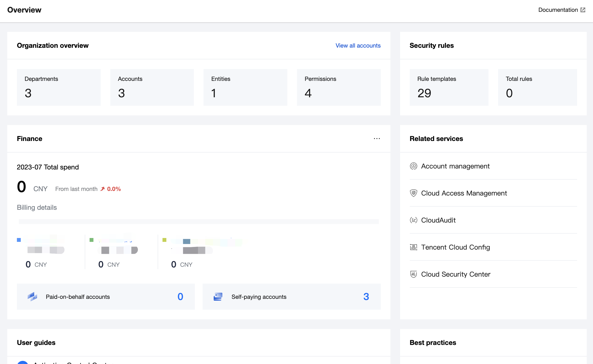Viewport: 593px width, 364px height.
Task: Click the Cloud Access Management shield icon
Action: coord(413,193)
